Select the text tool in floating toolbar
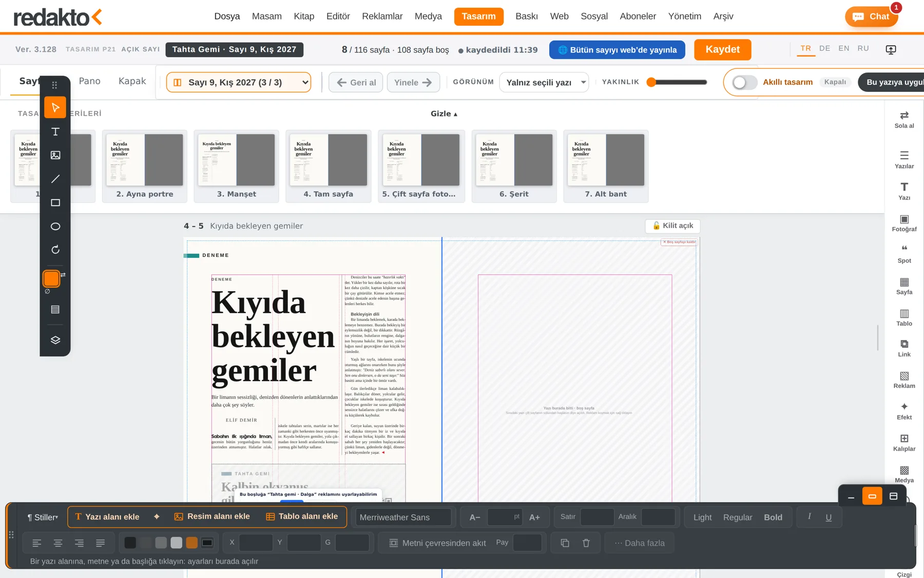The height and width of the screenshot is (578, 924). pyautogui.click(x=55, y=132)
